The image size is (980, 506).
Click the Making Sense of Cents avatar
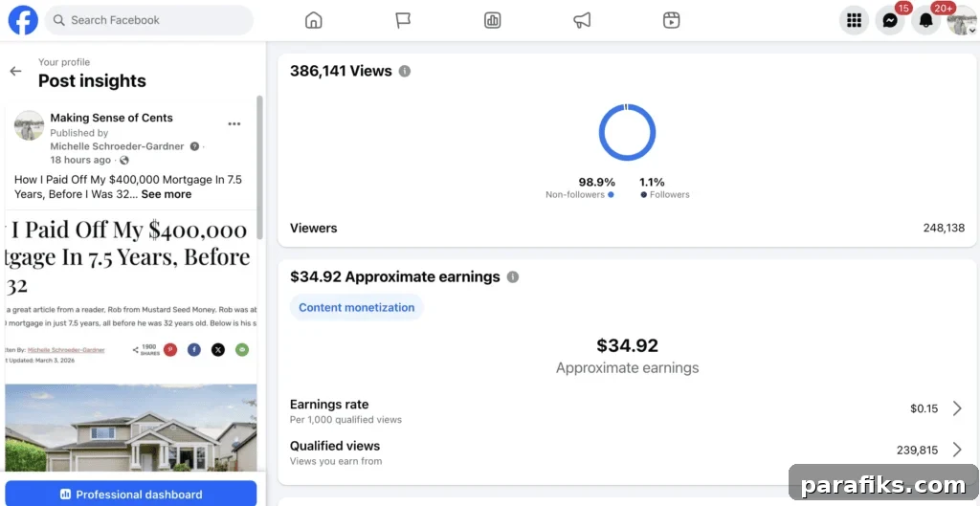[29, 125]
